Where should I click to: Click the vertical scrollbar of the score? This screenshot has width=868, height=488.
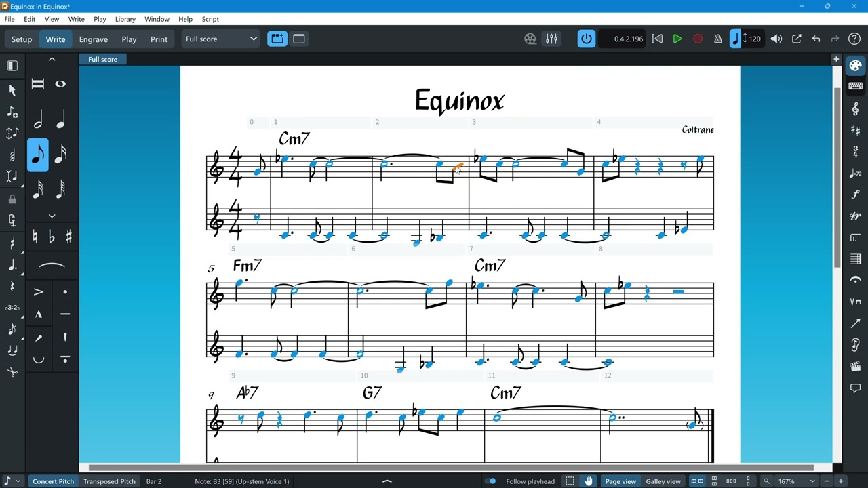pyautogui.click(x=837, y=176)
